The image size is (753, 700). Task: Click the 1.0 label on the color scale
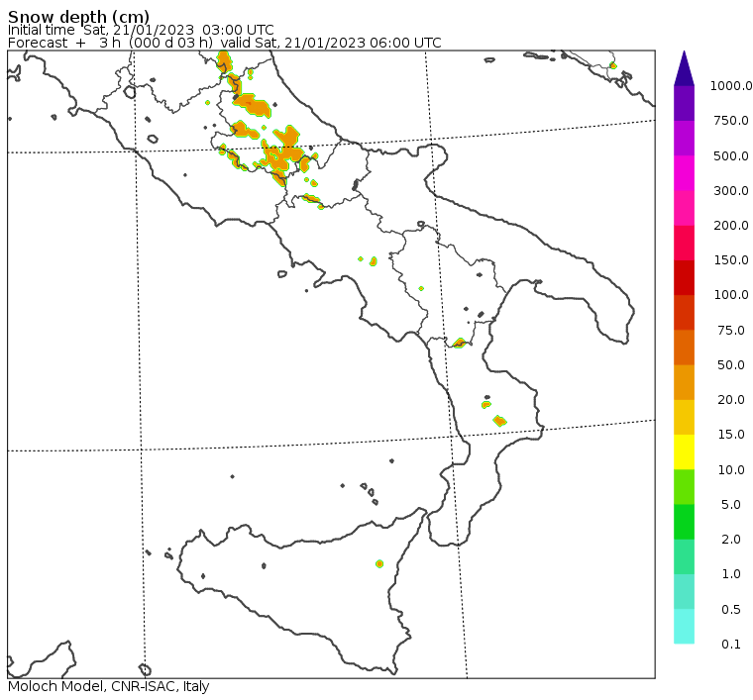coord(731,573)
